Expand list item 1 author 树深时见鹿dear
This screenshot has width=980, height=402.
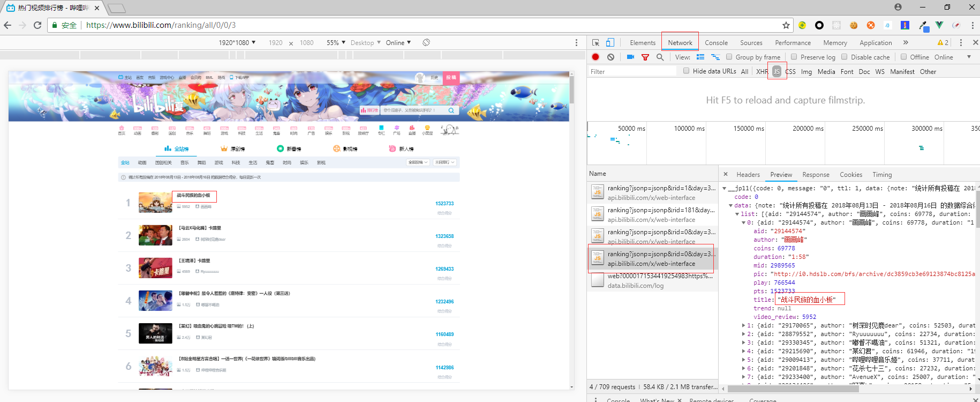click(x=743, y=325)
